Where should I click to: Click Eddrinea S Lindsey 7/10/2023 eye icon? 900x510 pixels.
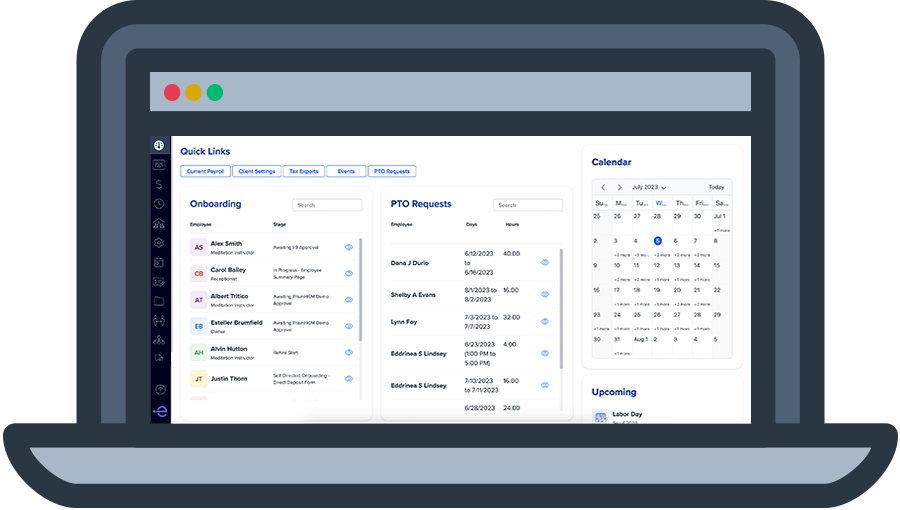pyautogui.click(x=545, y=385)
